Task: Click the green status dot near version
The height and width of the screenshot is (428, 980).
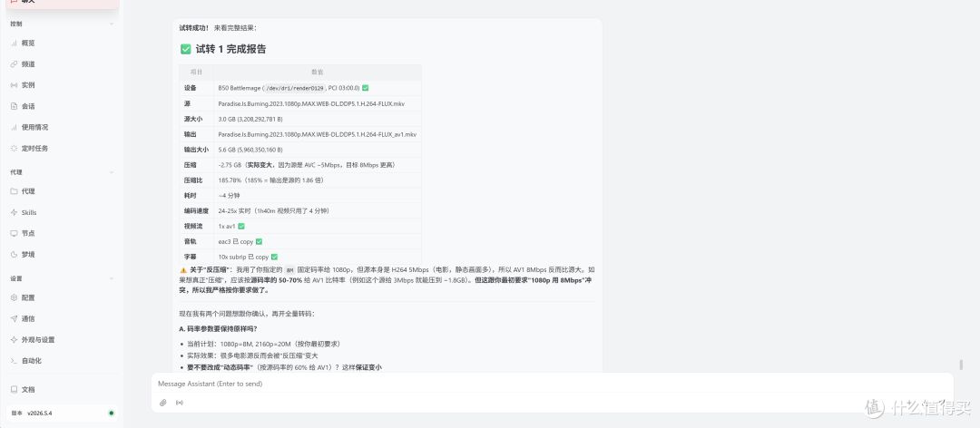Action: (112, 413)
